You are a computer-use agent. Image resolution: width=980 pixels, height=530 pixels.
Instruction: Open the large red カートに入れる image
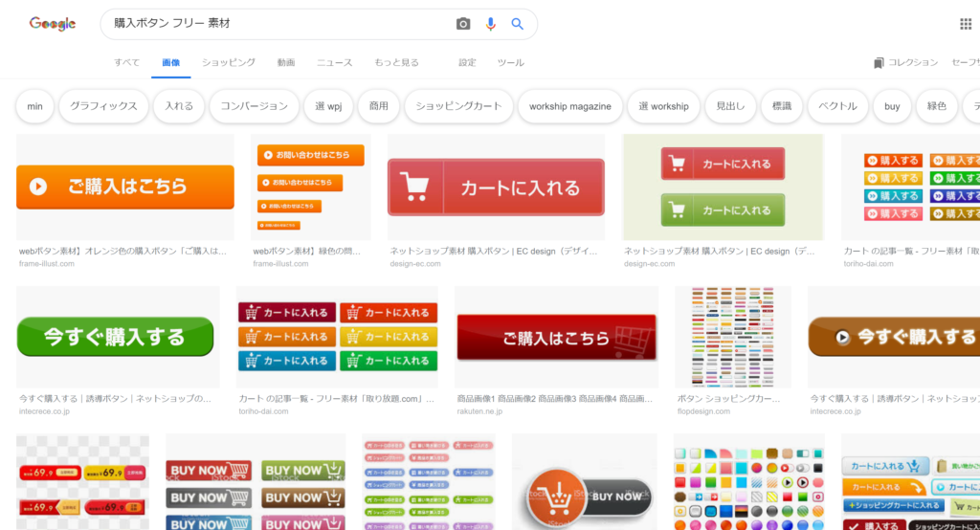(x=496, y=188)
